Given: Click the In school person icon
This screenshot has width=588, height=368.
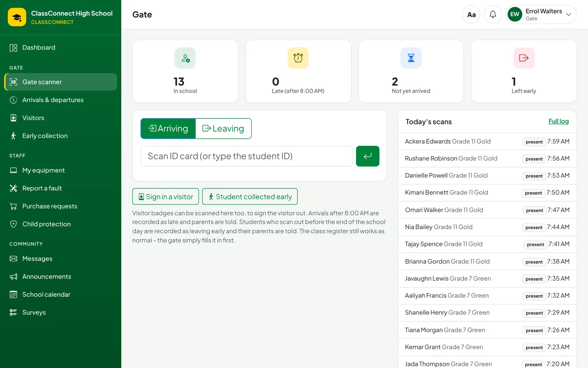Looking at the screenshot, I should point(185,58).
